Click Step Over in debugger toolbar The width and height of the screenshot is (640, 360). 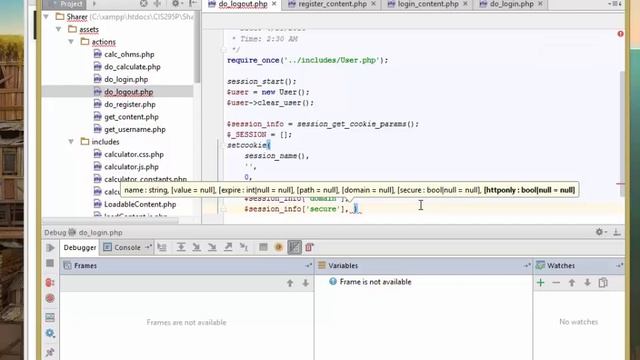[x=181, y=247]
